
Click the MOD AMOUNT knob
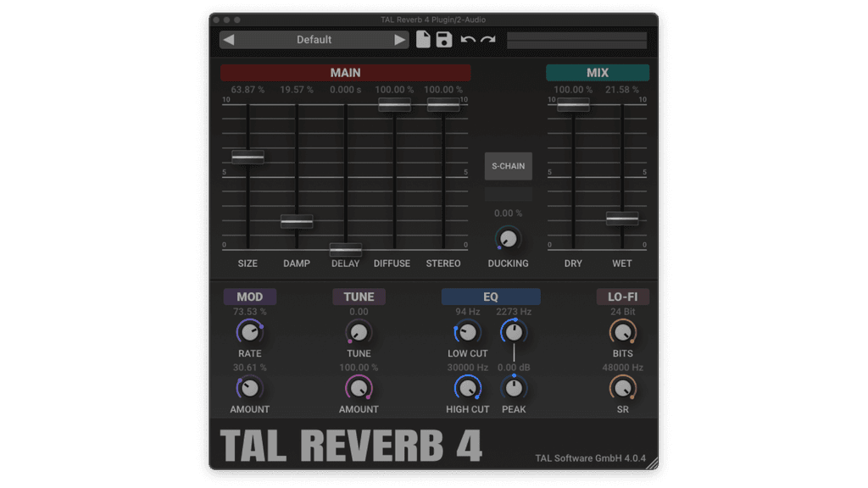coord(250,388)
